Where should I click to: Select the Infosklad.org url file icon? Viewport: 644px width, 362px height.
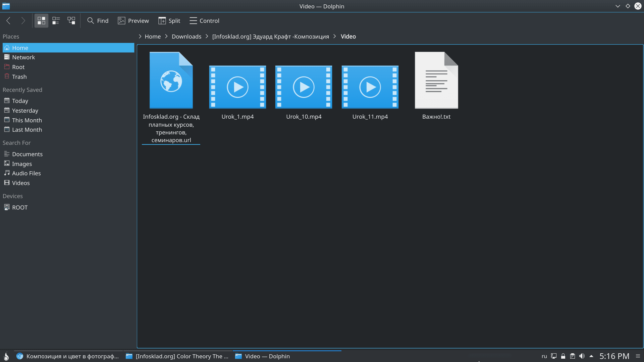[x=171, y=80]
